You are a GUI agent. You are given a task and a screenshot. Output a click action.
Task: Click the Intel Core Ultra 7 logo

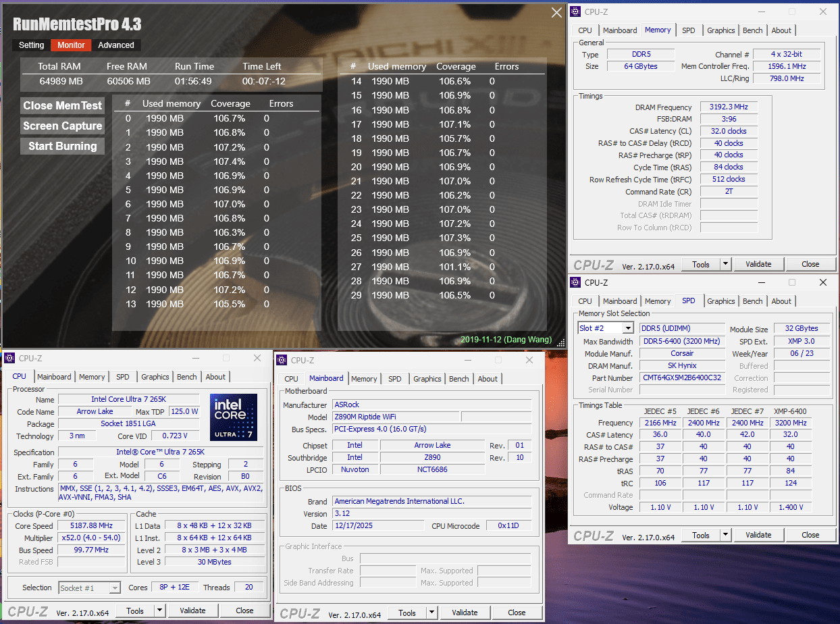[234, 417]
